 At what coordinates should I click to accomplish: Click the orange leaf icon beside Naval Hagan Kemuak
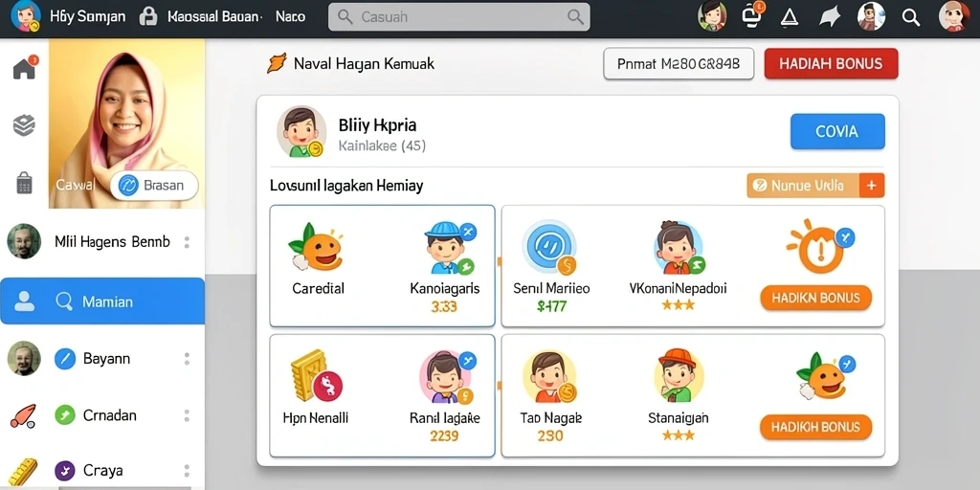(x=277, y=63)
